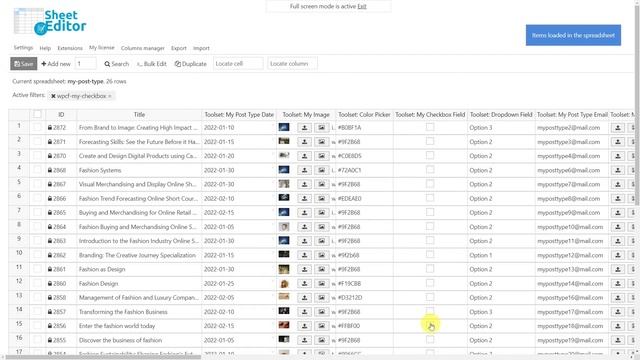
Task: Click lock icon beside ID 2865
Action: coord(50,213)
